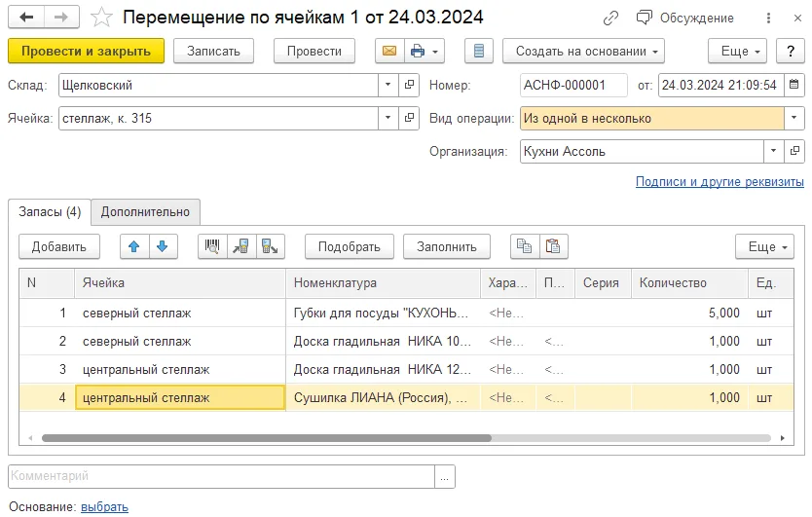This screenshot has width=812, height=517.
Task: Add document to favorites with star icon
Action: (101, 18)
